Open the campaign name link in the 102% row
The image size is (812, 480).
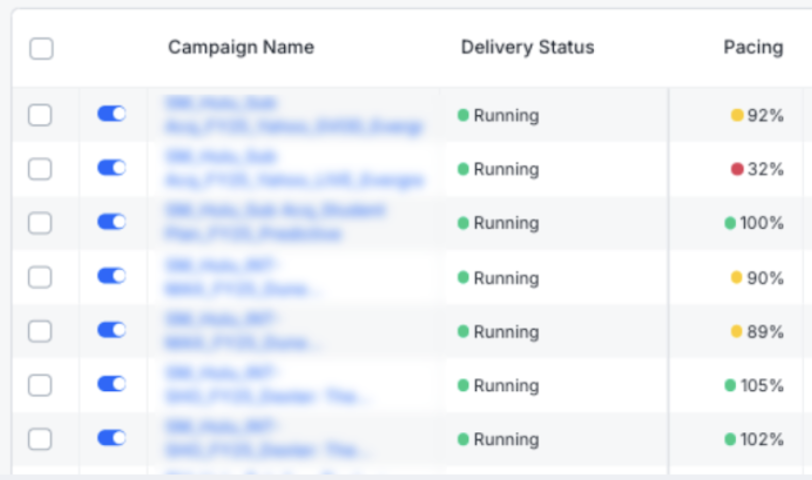pos(266,439)
